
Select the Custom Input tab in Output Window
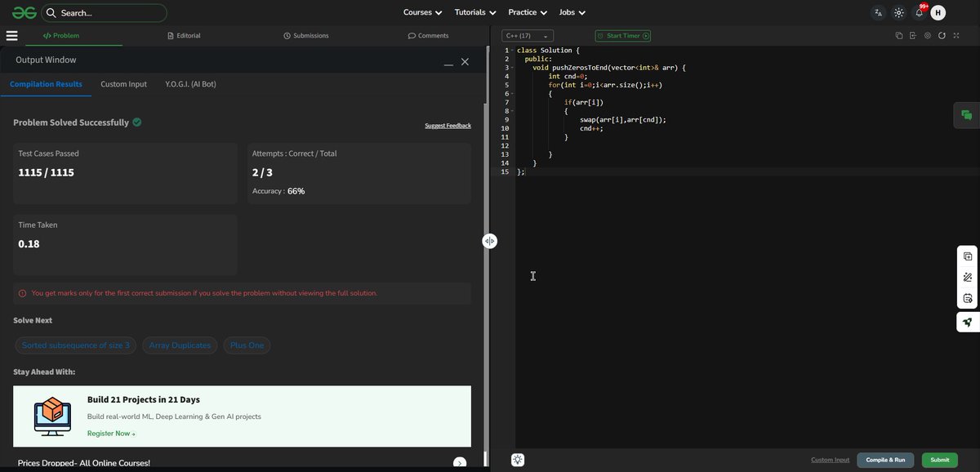123,84
